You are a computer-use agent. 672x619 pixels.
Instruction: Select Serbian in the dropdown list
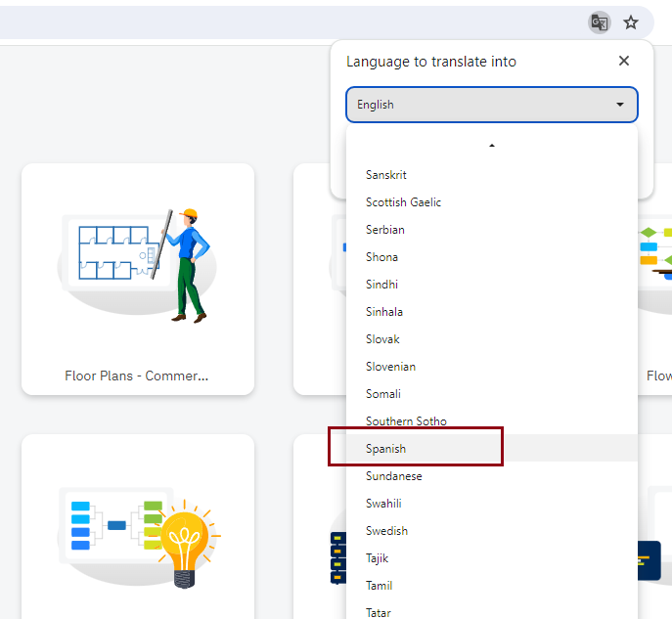[384, 230]
